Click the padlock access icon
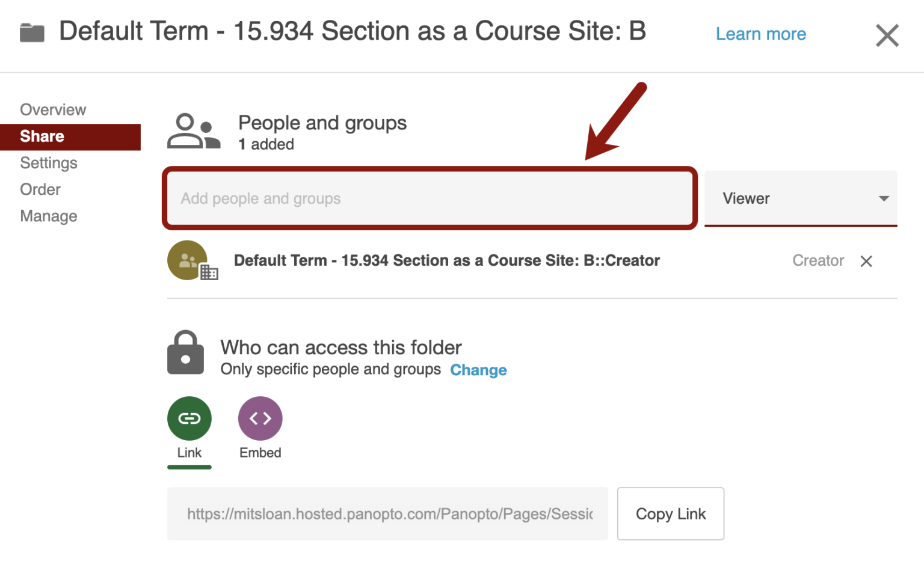Image resolution: width=924 pixels, height=579 pixels. tap(185, 354)
